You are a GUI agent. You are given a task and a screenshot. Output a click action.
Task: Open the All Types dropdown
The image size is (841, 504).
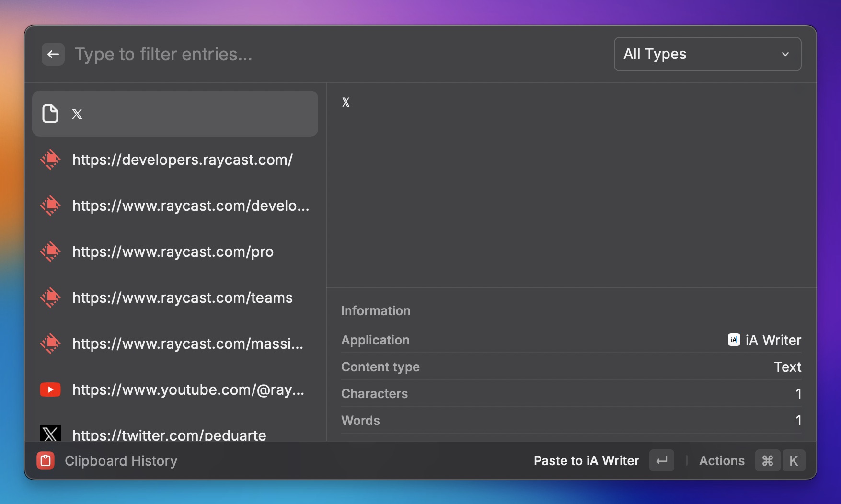[707, 54]
